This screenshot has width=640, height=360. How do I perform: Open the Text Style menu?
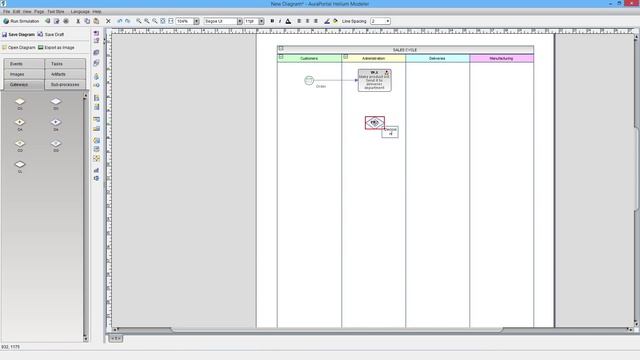point(56,12)
